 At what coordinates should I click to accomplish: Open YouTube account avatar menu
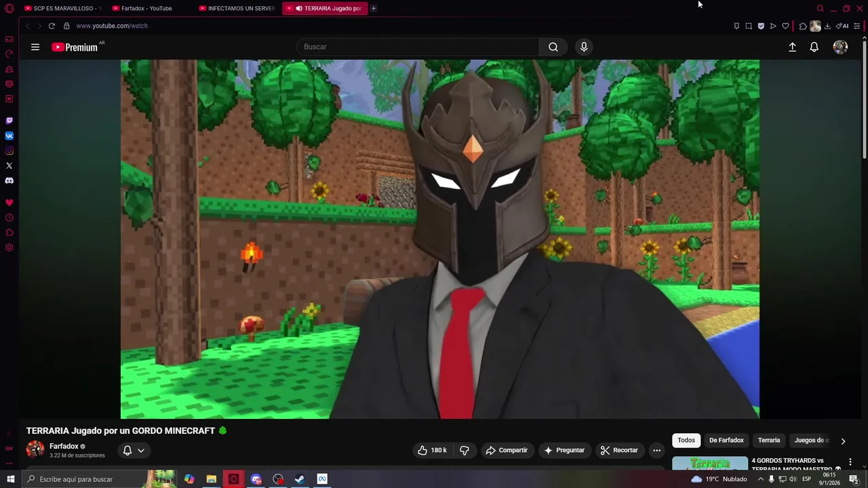point(840,47)
